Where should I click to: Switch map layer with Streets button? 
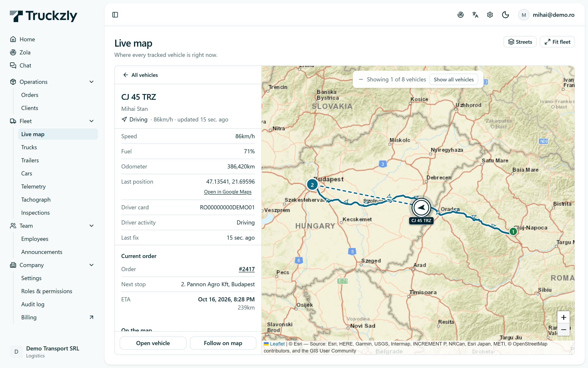[x=520, y=42]
